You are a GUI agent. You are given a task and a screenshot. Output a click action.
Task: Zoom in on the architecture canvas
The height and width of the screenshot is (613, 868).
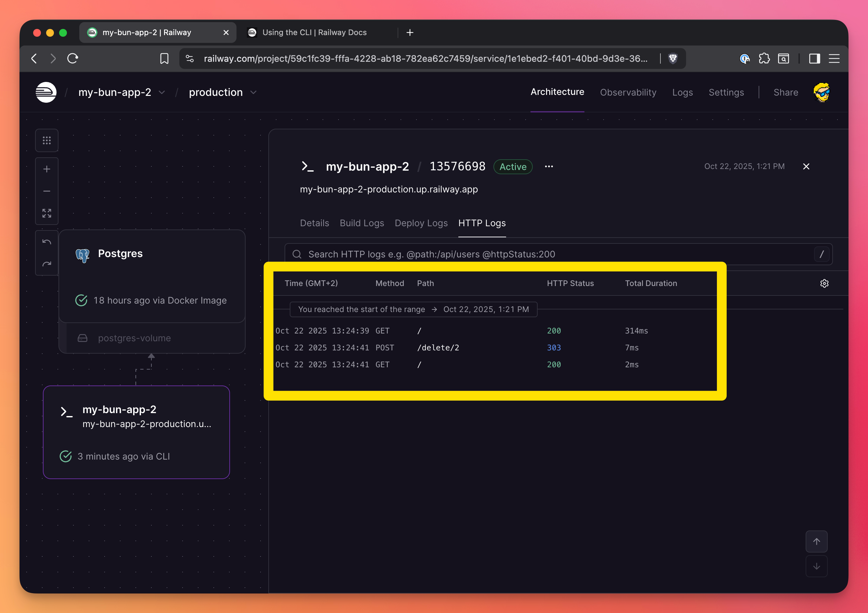tap(47, 169)
